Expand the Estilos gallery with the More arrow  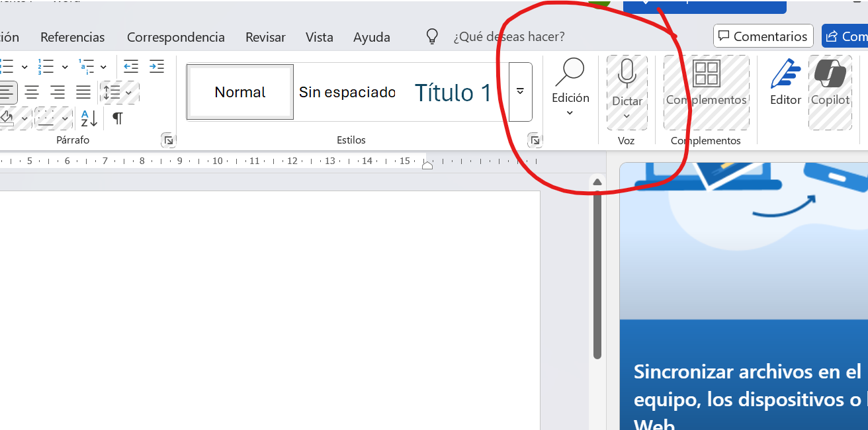coord(520,92)
